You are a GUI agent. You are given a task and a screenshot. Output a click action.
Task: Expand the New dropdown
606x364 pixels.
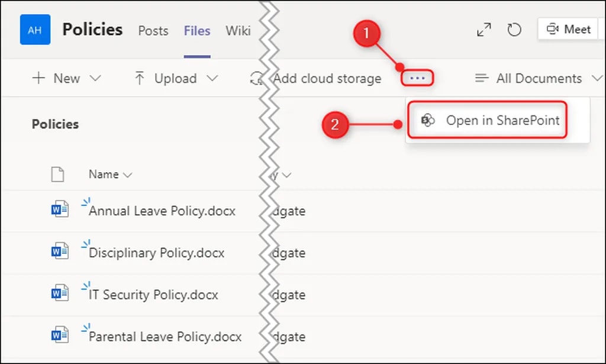pos(66,78)
